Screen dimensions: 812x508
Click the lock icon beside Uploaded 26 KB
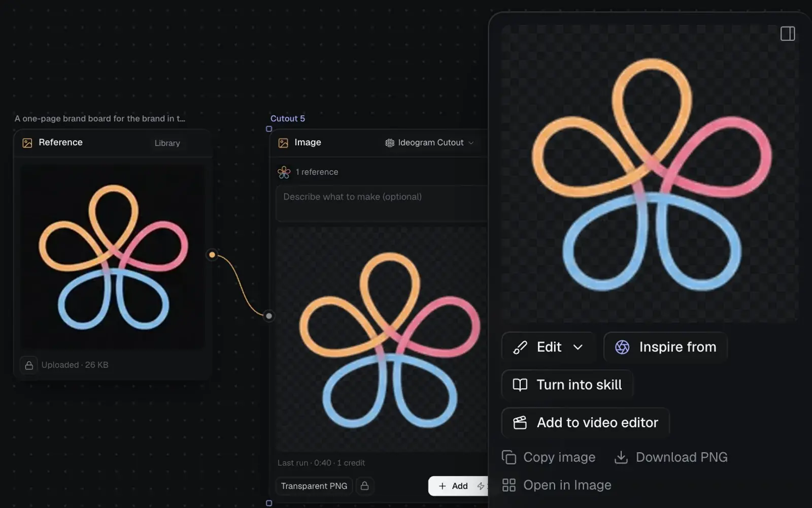(29, 365)
